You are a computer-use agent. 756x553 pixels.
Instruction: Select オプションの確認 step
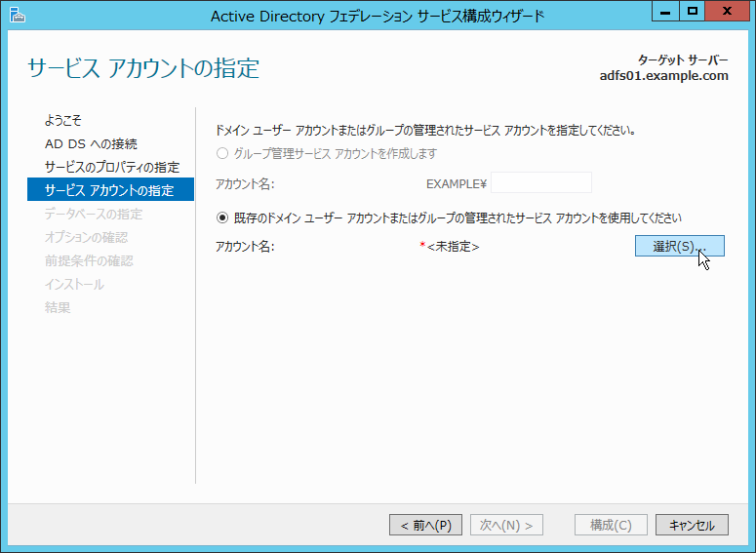tap(86, 237)
